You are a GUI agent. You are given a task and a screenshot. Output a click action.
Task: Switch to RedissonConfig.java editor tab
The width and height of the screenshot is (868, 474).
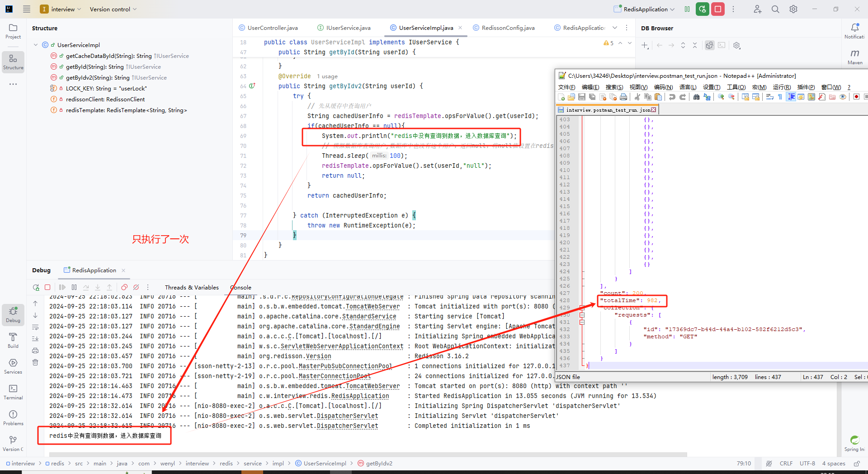point(504,28)
